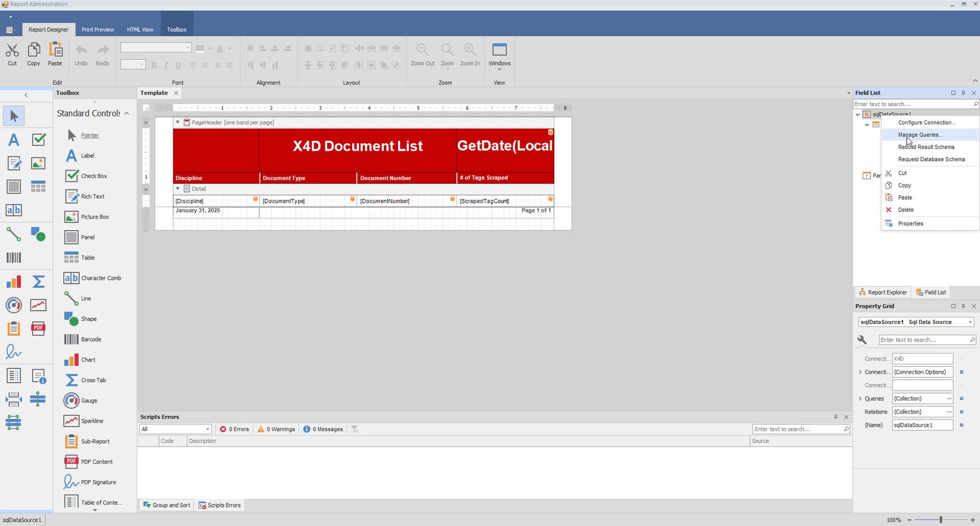Viewport: 980px width, 526px height.
Task: Select the Barcode control in the Toolbox
Action: click(91, 339)
